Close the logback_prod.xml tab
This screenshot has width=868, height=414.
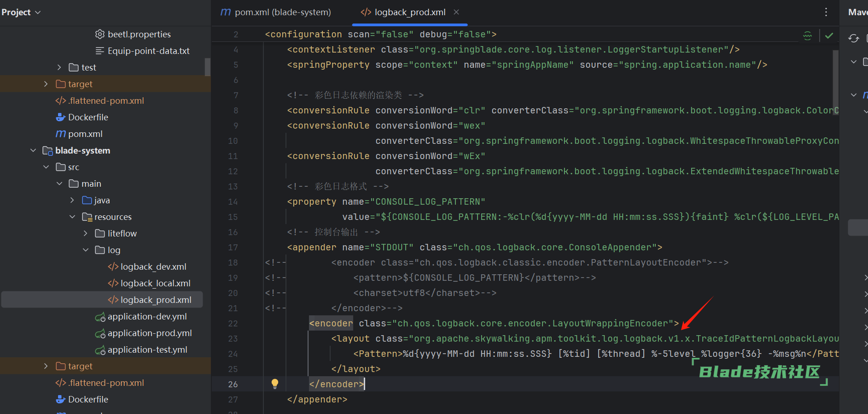tap(456, 12)
